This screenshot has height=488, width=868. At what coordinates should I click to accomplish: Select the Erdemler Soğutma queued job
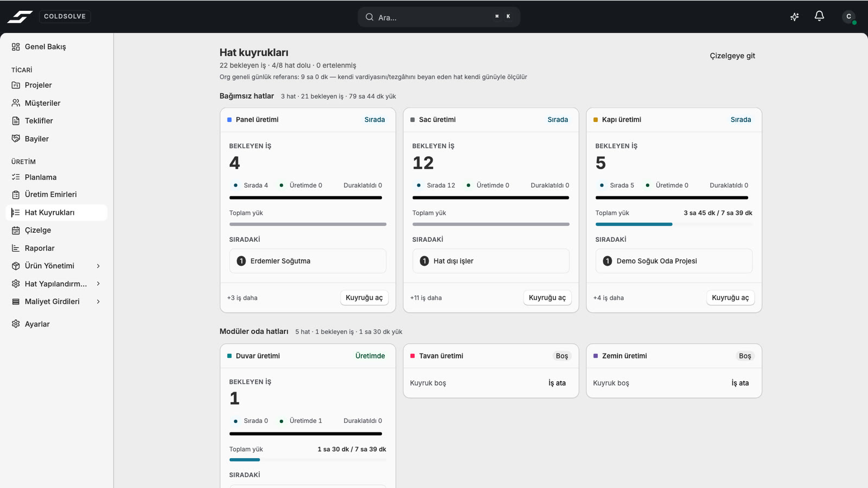308,261
